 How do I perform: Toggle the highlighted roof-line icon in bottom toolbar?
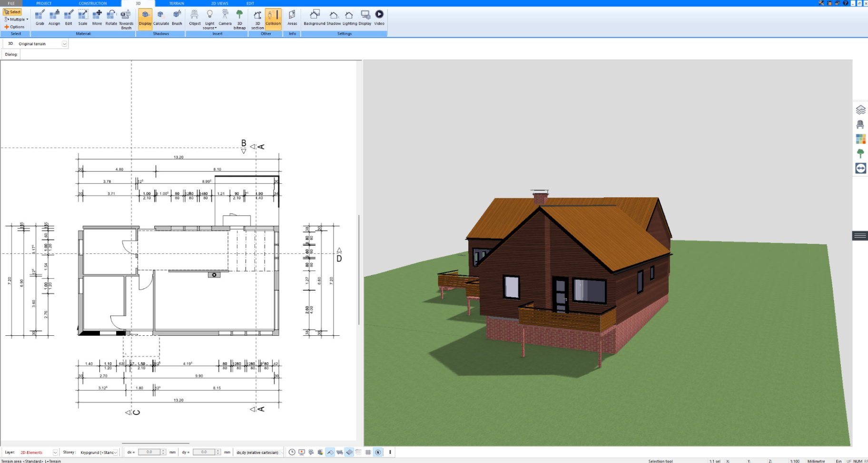[x=330, y=452]
